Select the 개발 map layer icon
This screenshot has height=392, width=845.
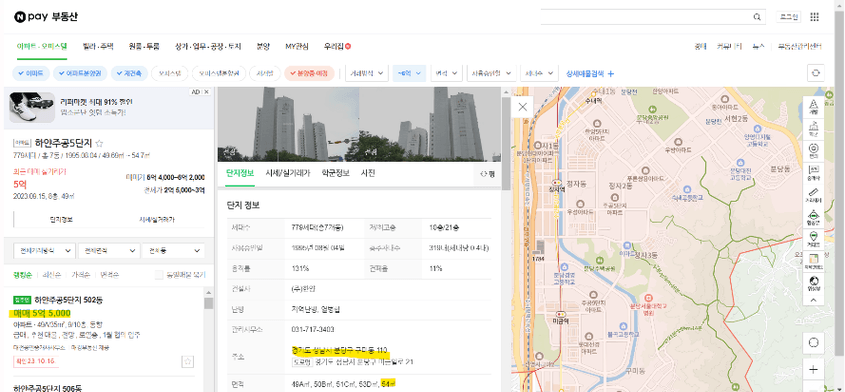(814, 107)
